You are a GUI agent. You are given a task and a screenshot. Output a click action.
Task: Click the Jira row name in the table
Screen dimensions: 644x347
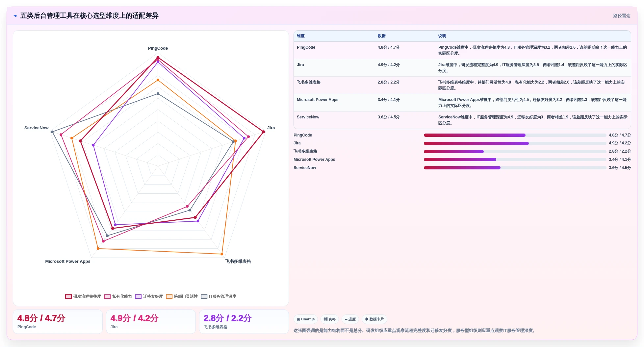(x=300, y=65)
